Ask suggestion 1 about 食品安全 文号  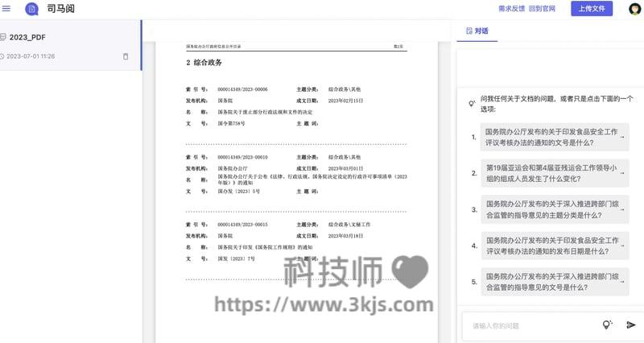[555, 137]
